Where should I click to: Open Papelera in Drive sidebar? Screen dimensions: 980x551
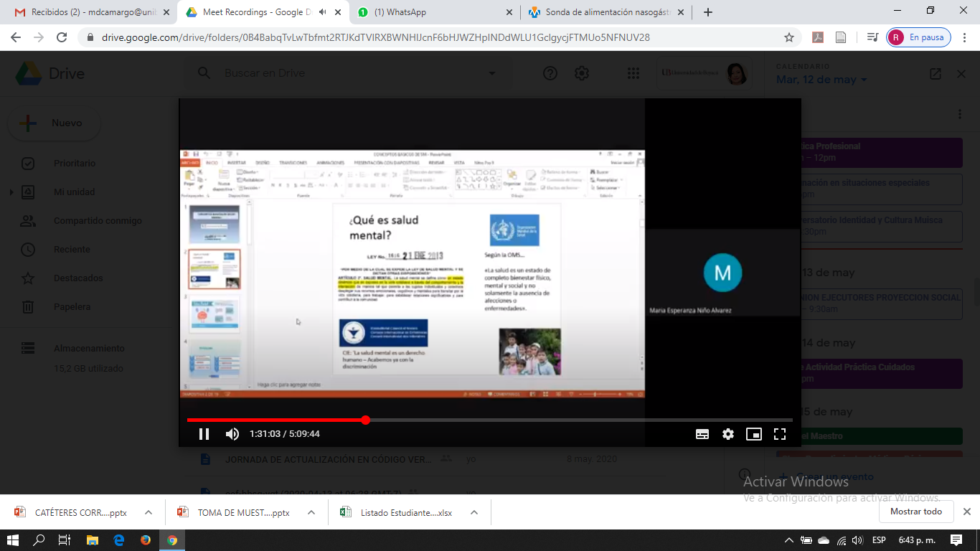72,307
